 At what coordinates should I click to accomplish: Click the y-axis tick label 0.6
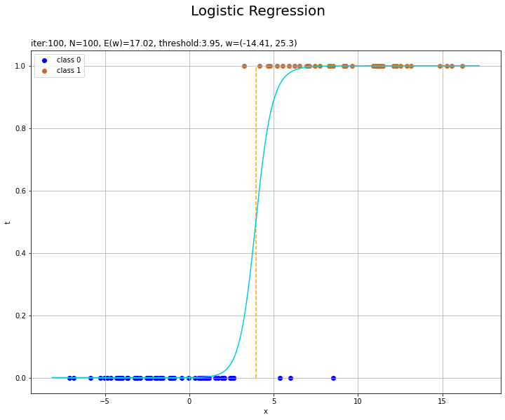point(20,191)
